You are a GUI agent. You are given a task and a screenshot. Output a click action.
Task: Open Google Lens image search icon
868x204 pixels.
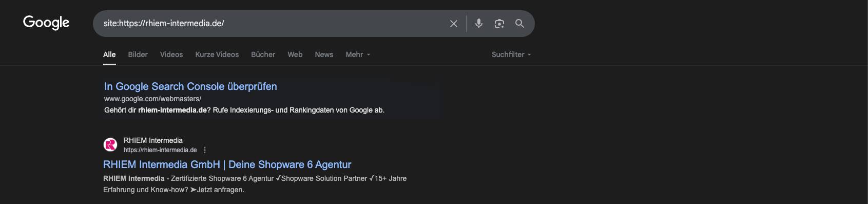click(499, 24)
